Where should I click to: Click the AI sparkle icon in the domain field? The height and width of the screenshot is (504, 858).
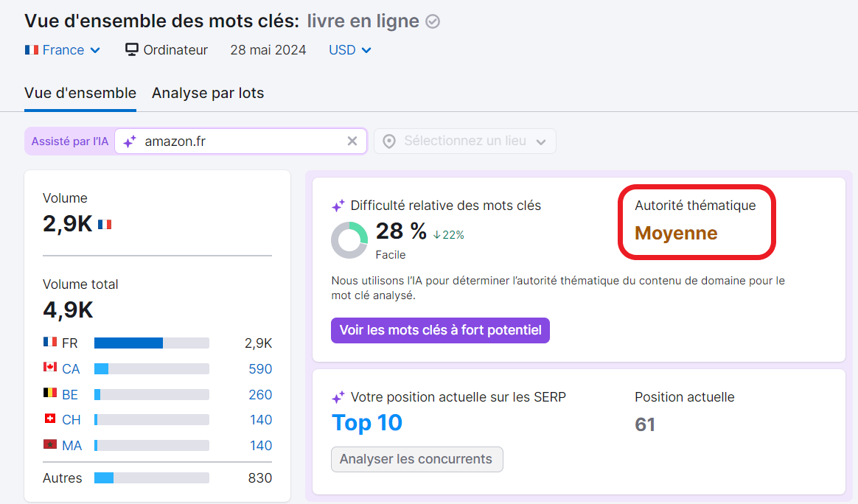(x=130, y=141)
